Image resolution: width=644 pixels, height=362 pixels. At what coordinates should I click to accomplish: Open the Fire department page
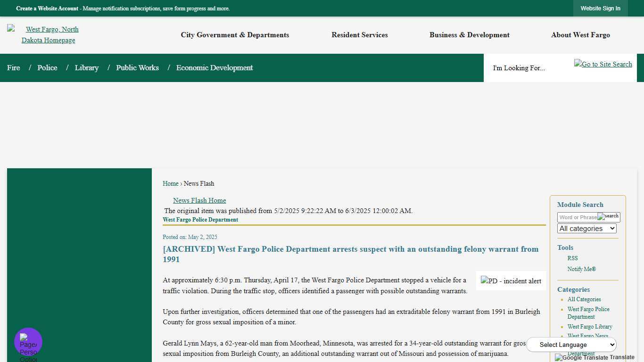(x=13, y=68)
